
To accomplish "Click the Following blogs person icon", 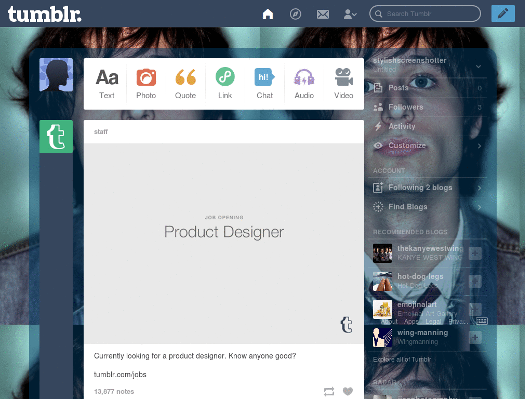I will point(378,187).
